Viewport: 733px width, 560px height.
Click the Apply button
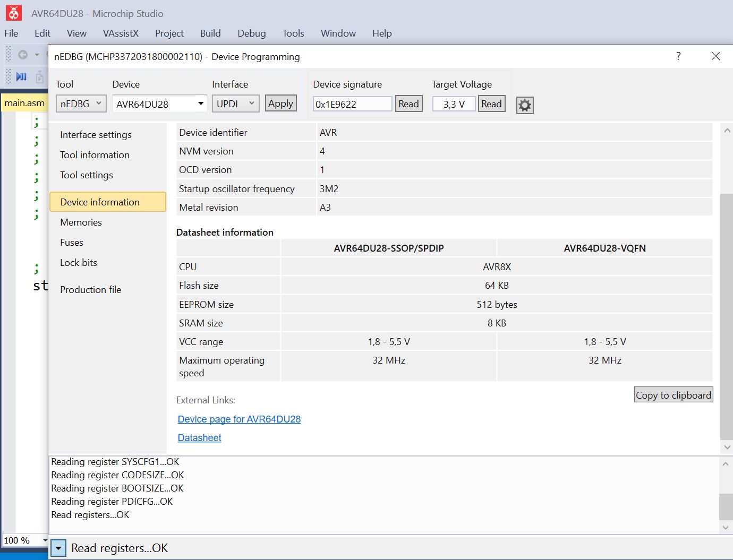[x=280, y=104]
